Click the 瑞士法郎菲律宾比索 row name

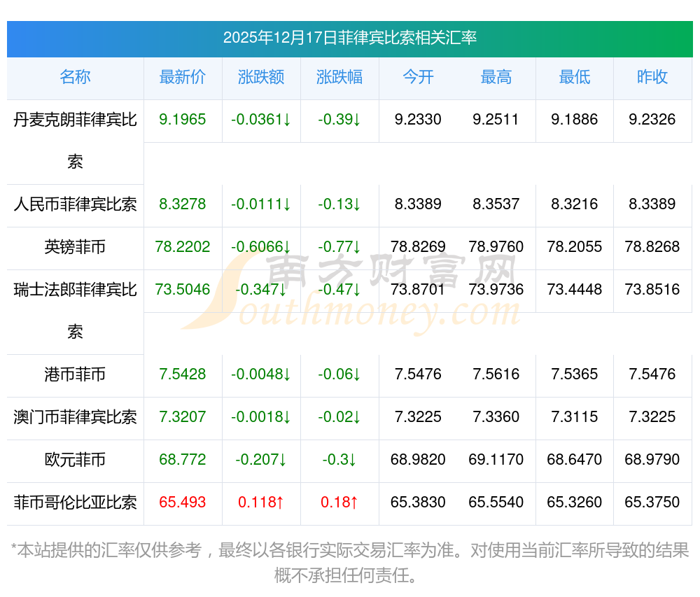tap(75, 311)
